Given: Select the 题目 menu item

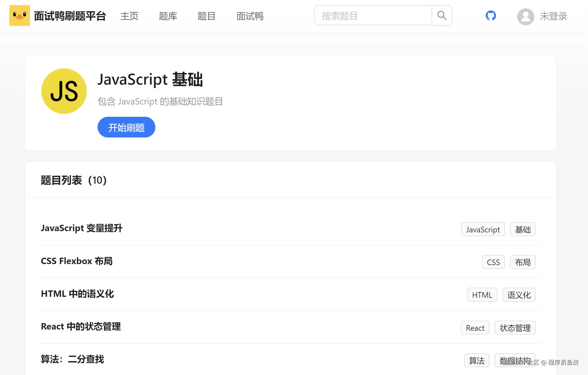Looking at the screenshot, I should 206,16.
